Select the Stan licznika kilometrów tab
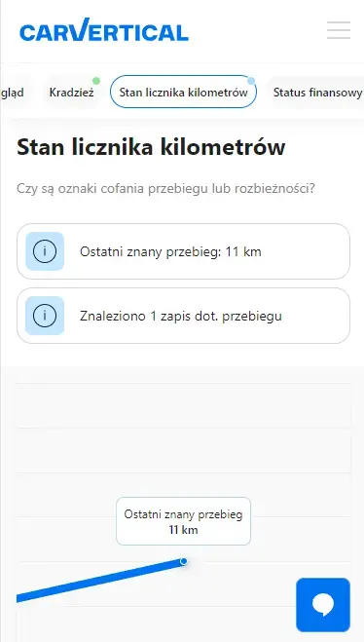Image resolution: width=364 pixels, height=642 pixels. tap(183, 93)
